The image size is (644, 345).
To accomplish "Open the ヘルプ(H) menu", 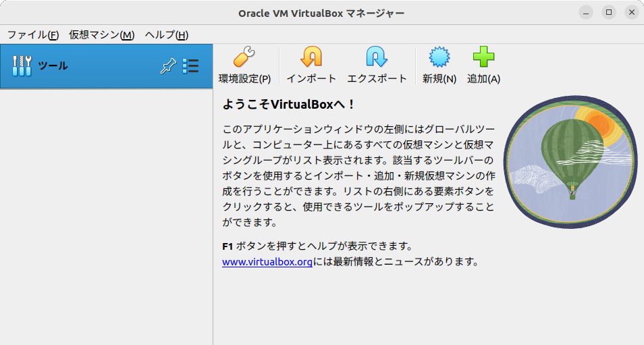I will [166, 35].
